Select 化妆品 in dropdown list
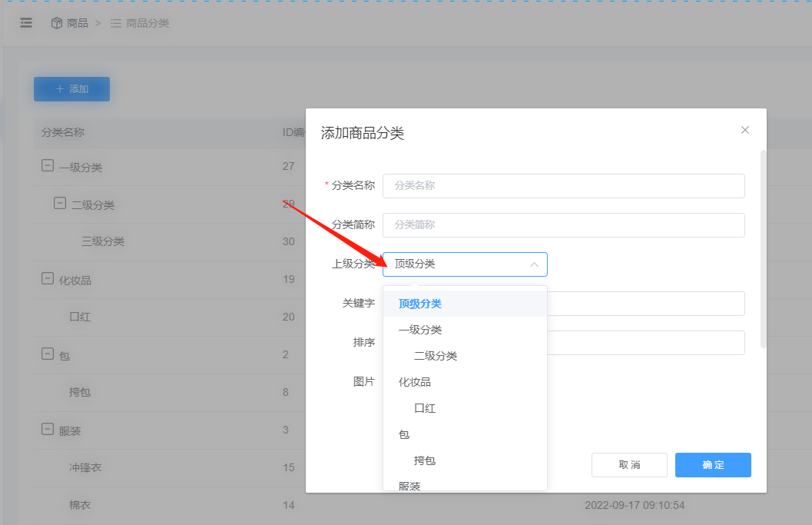Image resolution: width=812 pixels, height=525 pixels. pyautogui.click(x=465, y=382)
